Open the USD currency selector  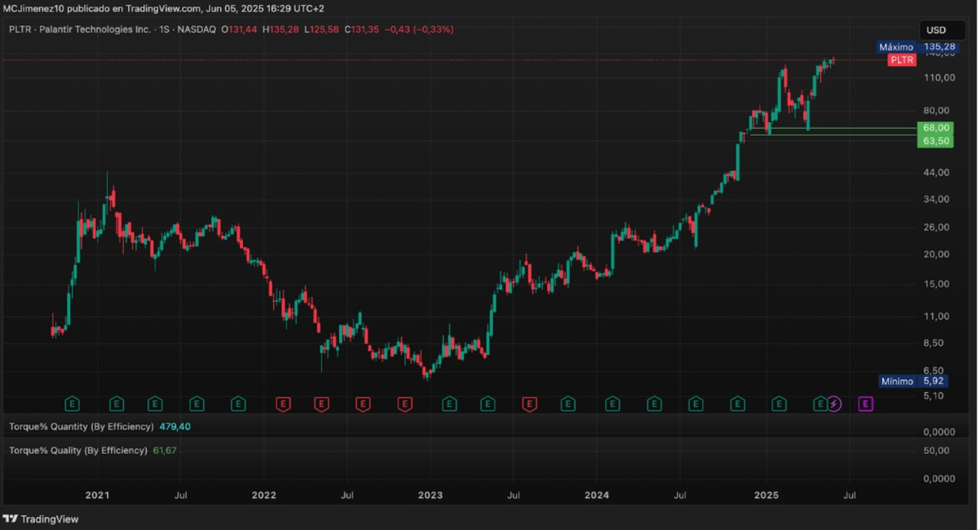coord(942,30)
